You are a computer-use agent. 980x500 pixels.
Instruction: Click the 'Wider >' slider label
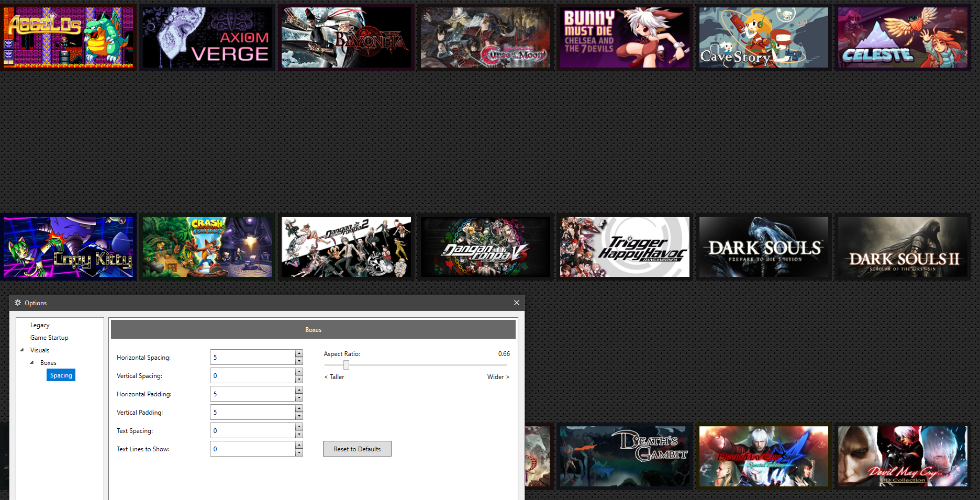498,377
